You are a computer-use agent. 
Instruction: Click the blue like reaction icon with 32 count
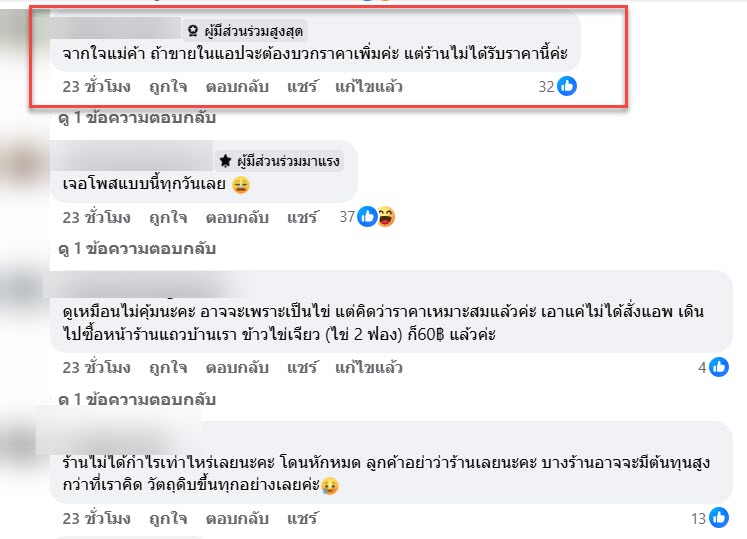(567, 86)
